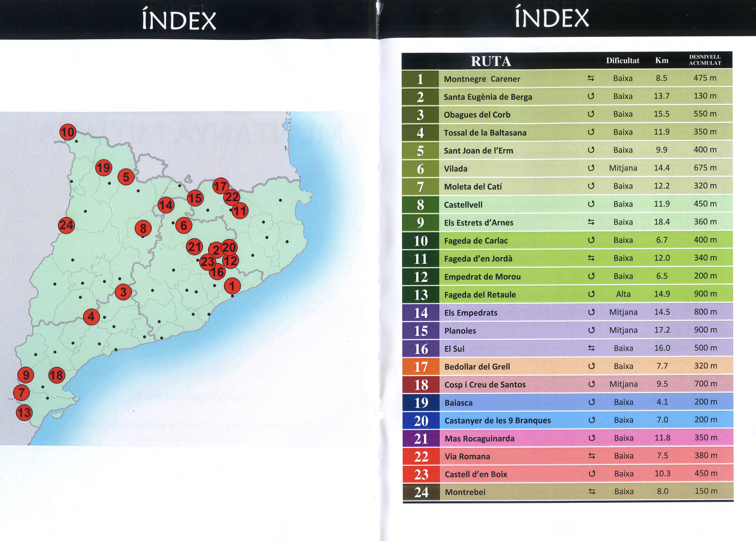The height and width of the screenshot is (541, 756).
Task: Click the Desnivell Acumulat column header
Action: click(x=705, y=60)
